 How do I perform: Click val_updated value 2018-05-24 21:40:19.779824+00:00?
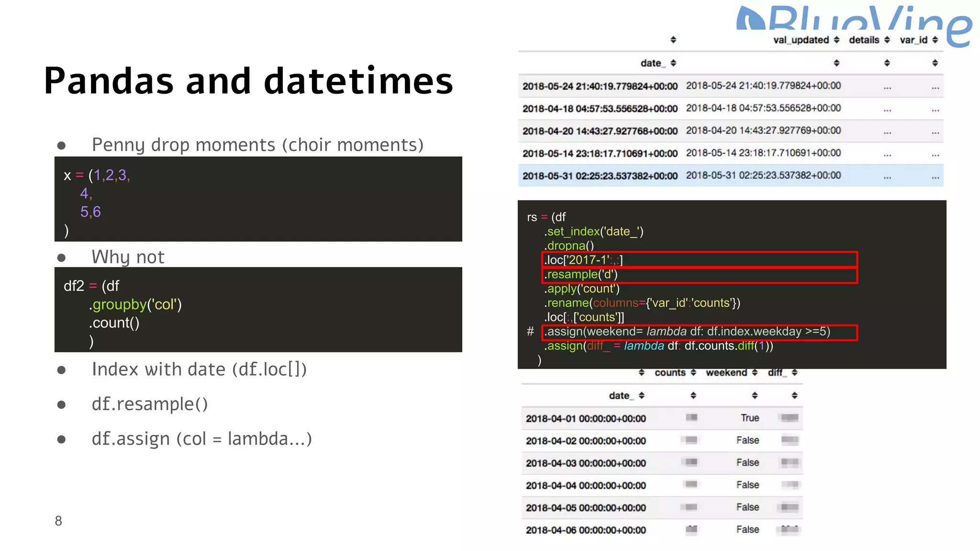(x=763, y=86)
